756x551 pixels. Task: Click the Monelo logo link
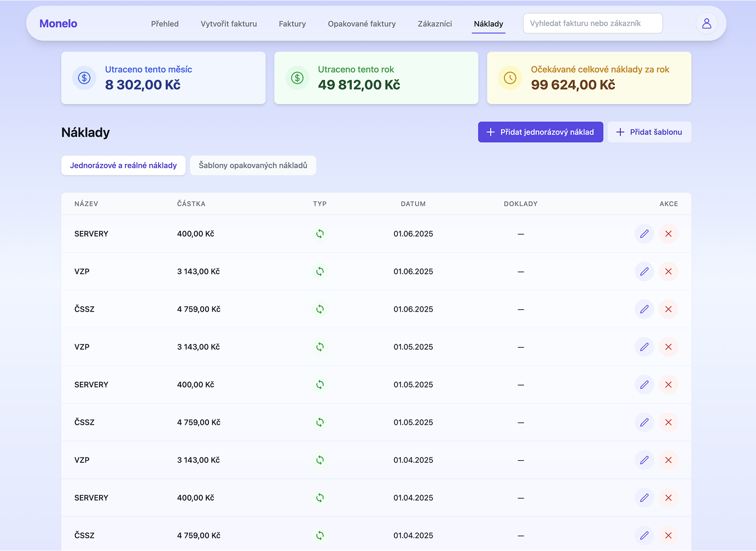click(x=58, y=24)
